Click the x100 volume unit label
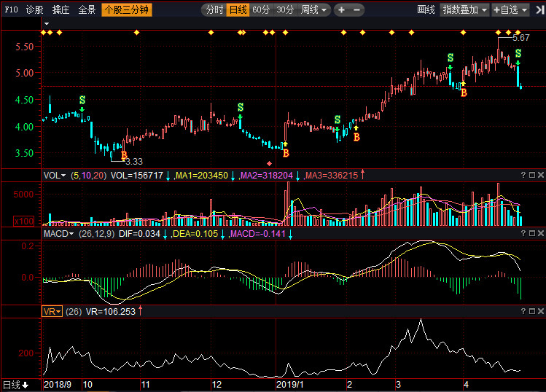Viewport: 546px width, 392px height. 44,220
